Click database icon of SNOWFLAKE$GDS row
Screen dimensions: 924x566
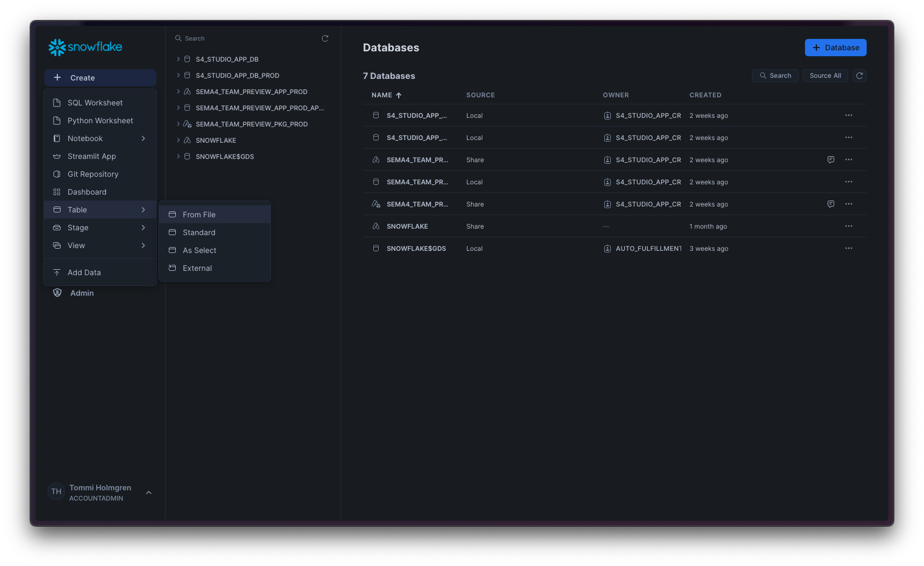[x=376, y=248]
